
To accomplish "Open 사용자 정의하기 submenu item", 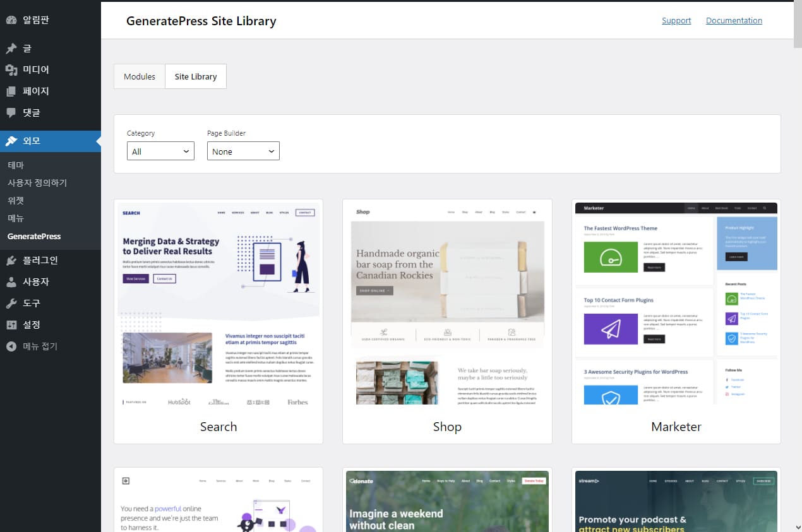I will pos(37,183).
